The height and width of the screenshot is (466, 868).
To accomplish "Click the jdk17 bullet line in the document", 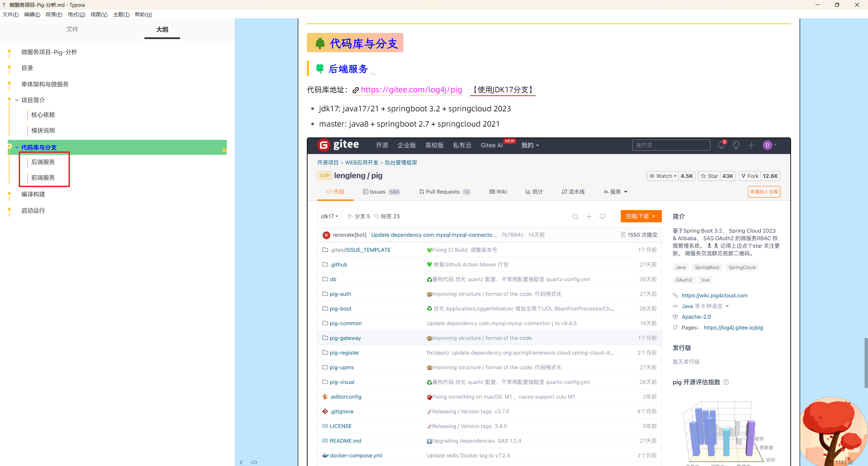I will pos(415,109).
